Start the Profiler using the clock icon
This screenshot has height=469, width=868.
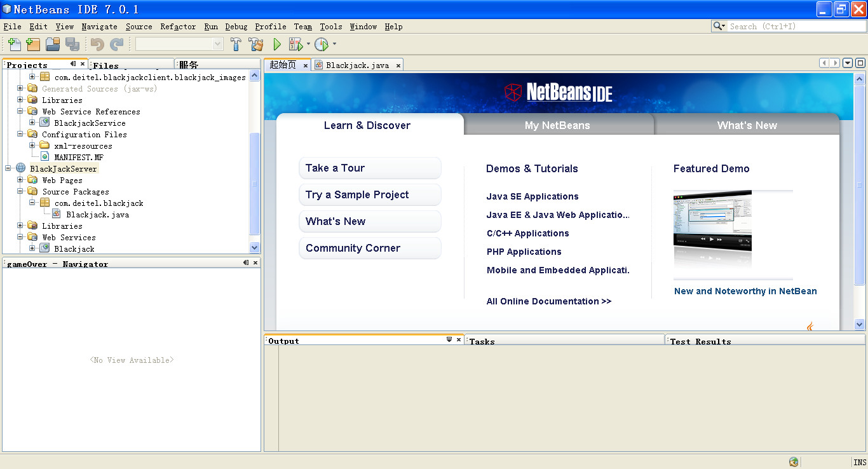tap(321, 44)
